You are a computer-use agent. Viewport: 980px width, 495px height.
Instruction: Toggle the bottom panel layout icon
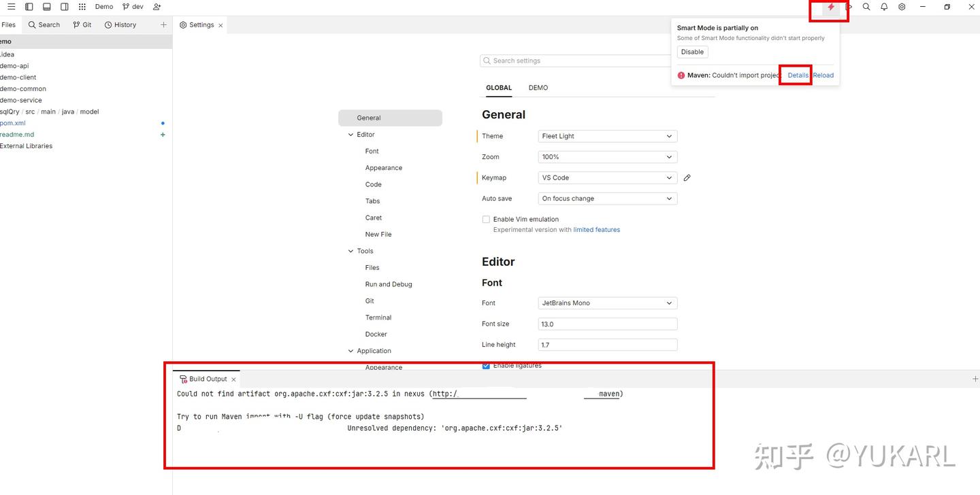pos(46,7)
